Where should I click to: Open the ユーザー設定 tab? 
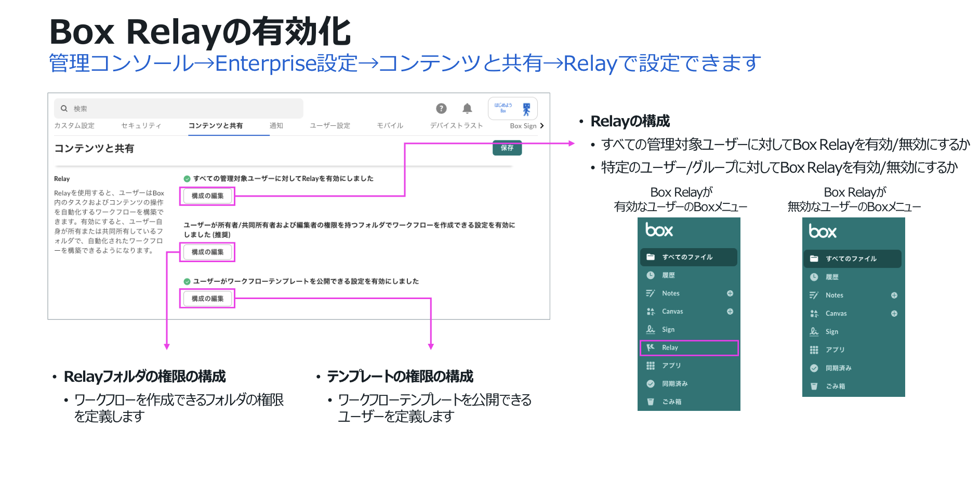point(330,126)
